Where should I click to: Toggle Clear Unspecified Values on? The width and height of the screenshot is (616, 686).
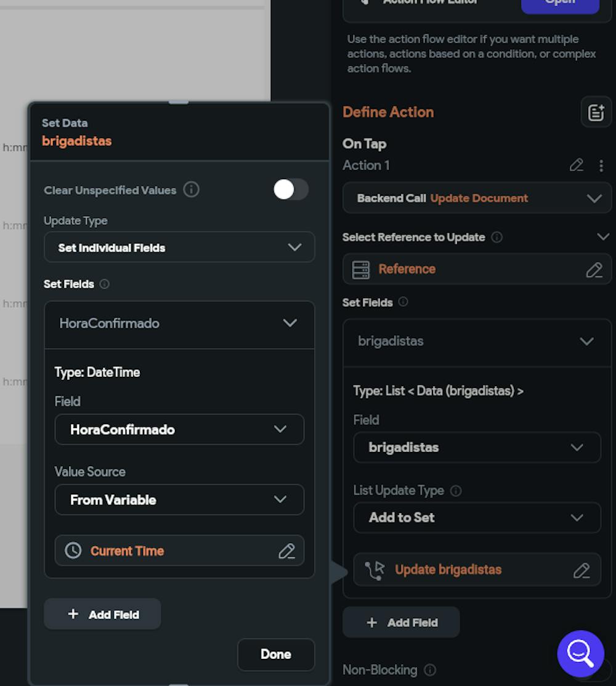pos(290,190)
